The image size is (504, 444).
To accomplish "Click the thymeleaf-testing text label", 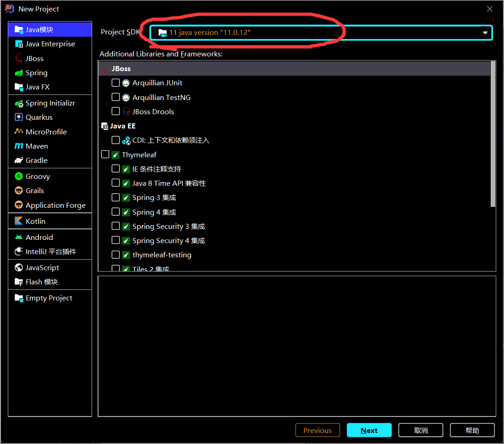I will click(x=162, y=255).
